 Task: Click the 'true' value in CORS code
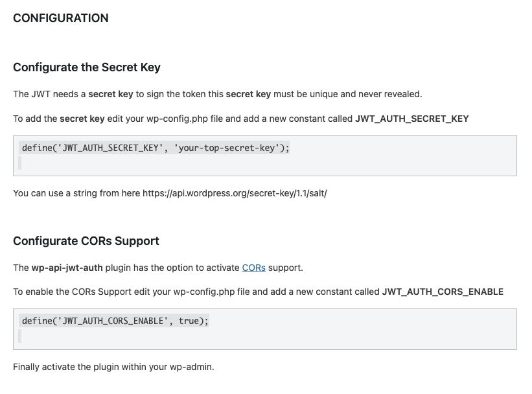(189, 321)
